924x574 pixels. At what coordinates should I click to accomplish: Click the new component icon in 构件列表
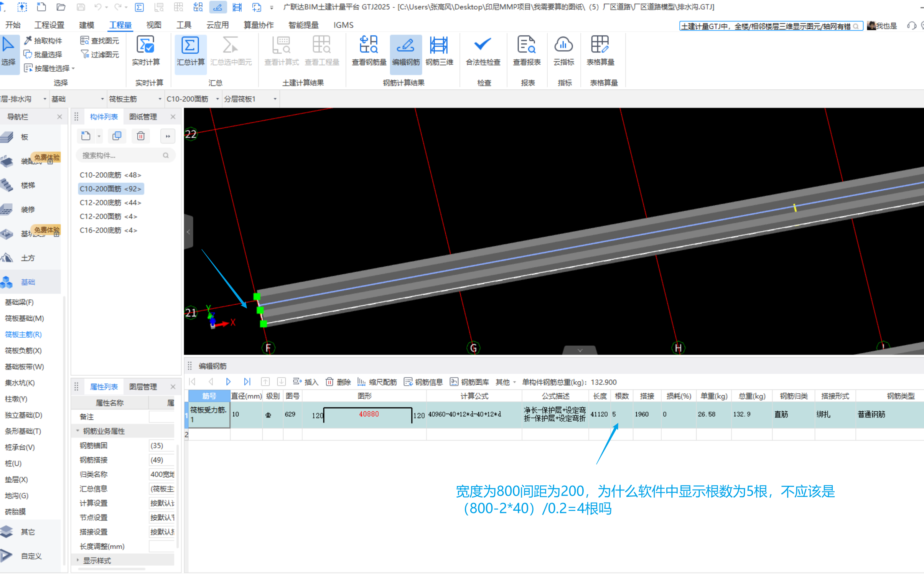click(86, 136)
